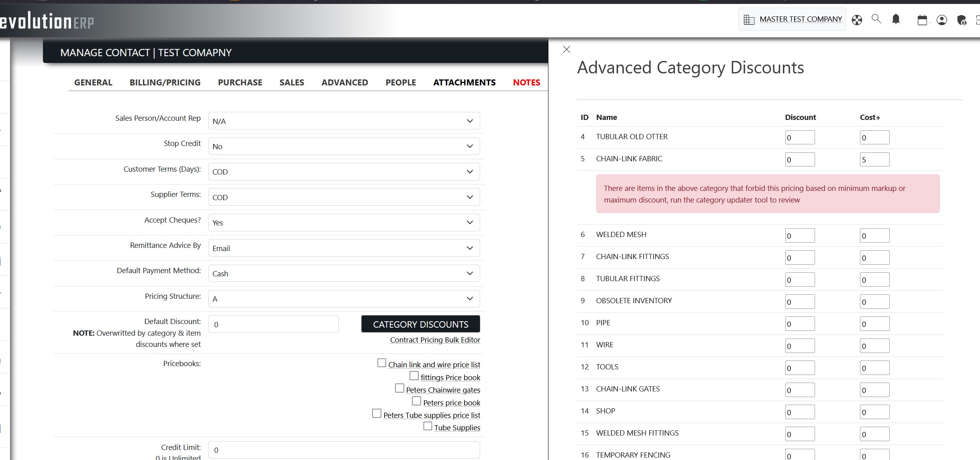Screen dimensions: 980x460
Task: Click the lifebuoy help icon
Action: click(857, 20)
